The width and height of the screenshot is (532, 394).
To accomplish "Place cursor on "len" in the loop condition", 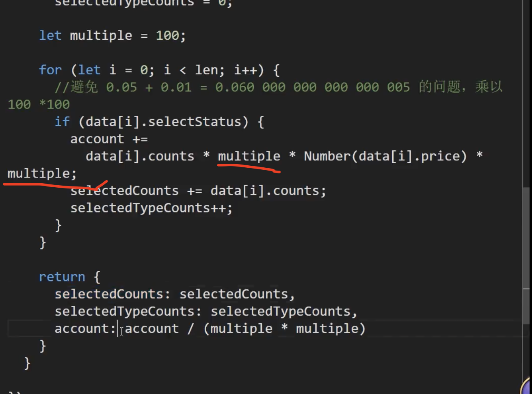I will [x=206, y=70].
